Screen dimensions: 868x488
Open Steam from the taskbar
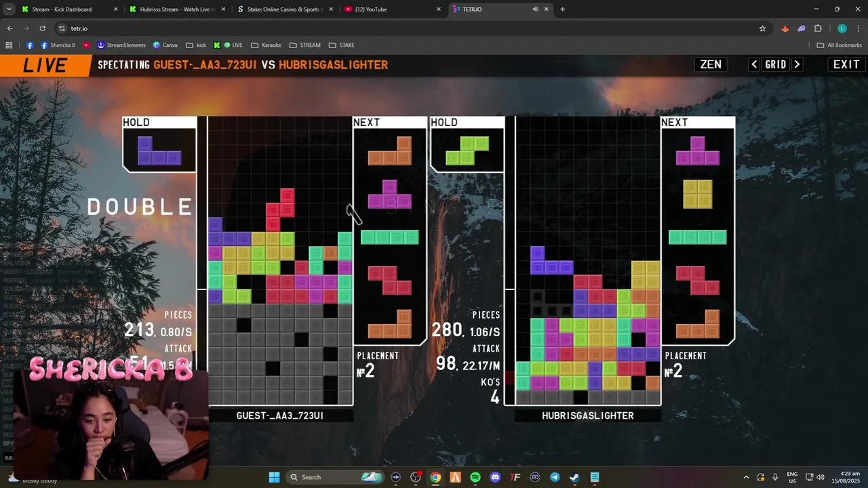tap(574, 477)
